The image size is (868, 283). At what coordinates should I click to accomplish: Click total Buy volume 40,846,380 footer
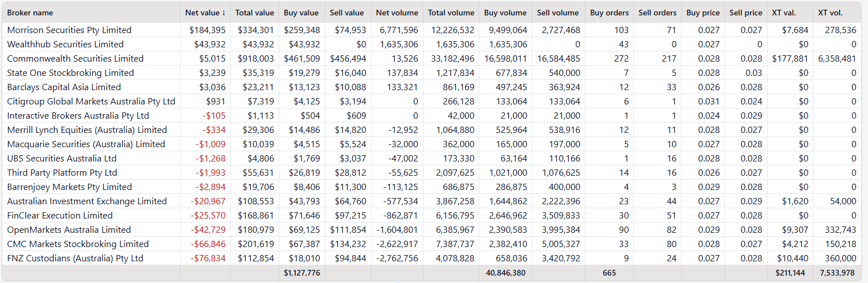point(506,273)
